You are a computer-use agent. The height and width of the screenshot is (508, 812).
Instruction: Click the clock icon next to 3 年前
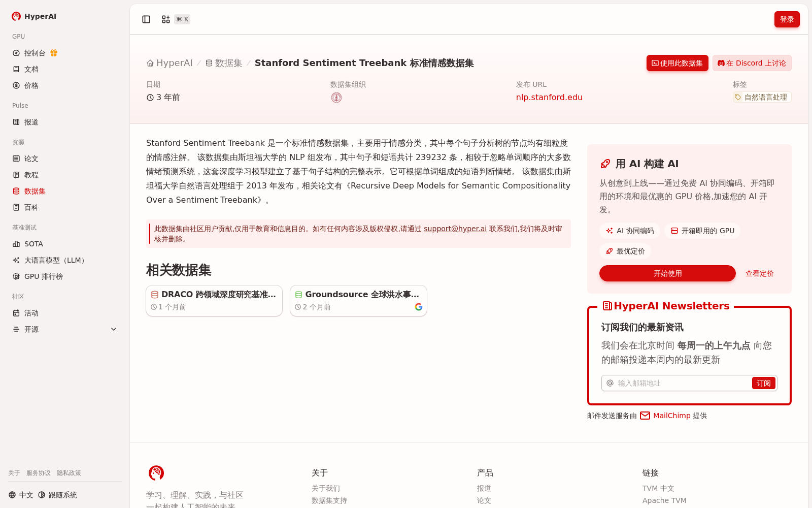150,98
